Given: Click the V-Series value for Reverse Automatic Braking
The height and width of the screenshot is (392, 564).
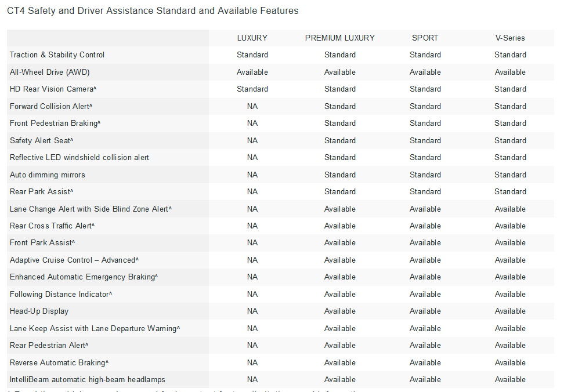Looking at the screenshot, I should pyautogui.click(x=510, y=363).
